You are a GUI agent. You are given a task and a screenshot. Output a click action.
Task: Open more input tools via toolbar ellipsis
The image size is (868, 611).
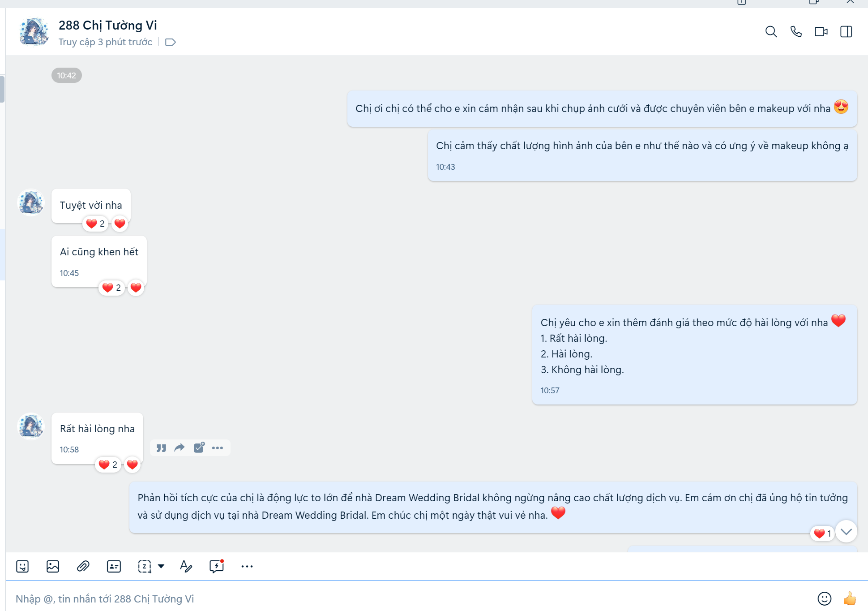(247, 566)
